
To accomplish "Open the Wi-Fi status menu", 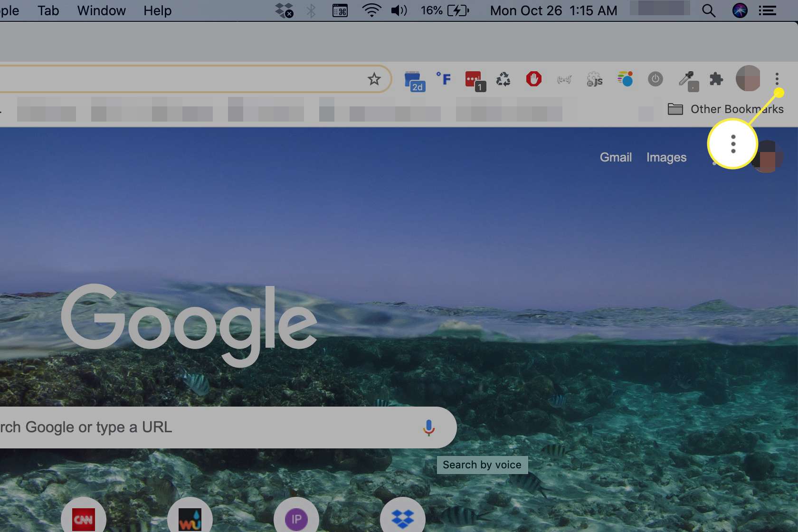I will 371,10.
